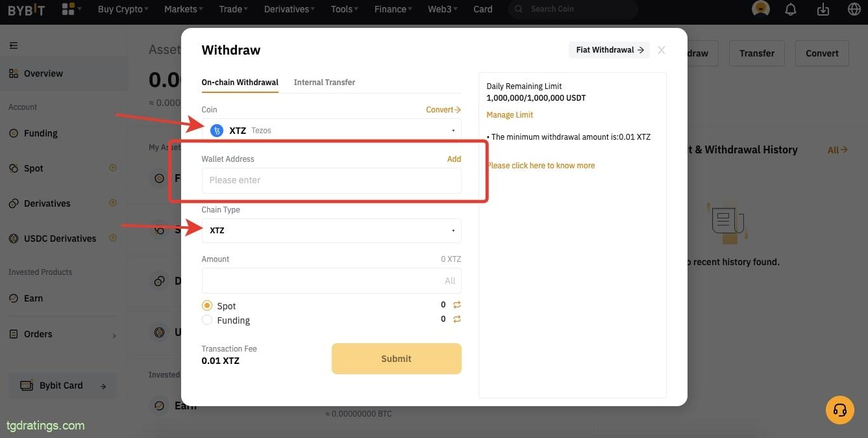Screen dimensions: 868x438
Task: Select the Funding radio button
Action: (207, 320)
